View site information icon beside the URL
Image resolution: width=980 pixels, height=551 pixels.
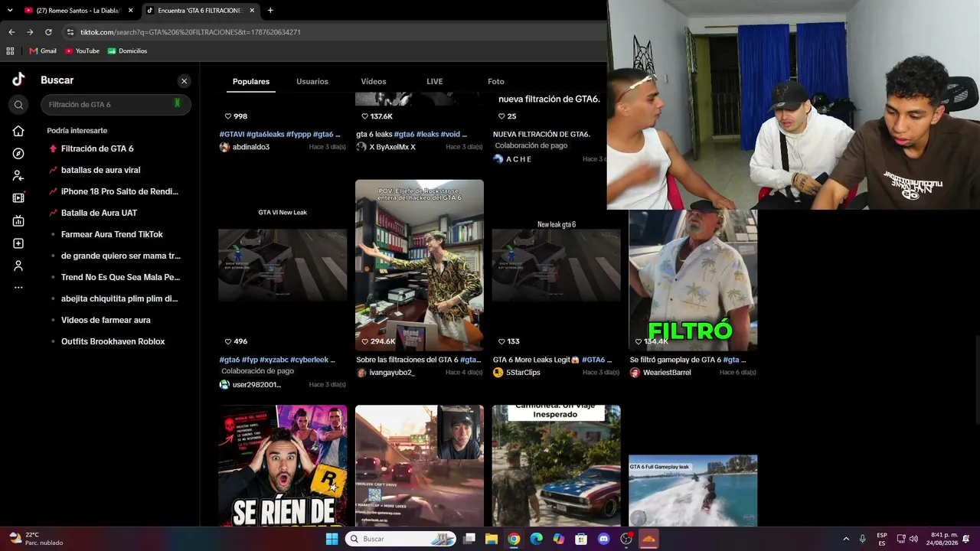pyautogui.click(x=70, y=32)
